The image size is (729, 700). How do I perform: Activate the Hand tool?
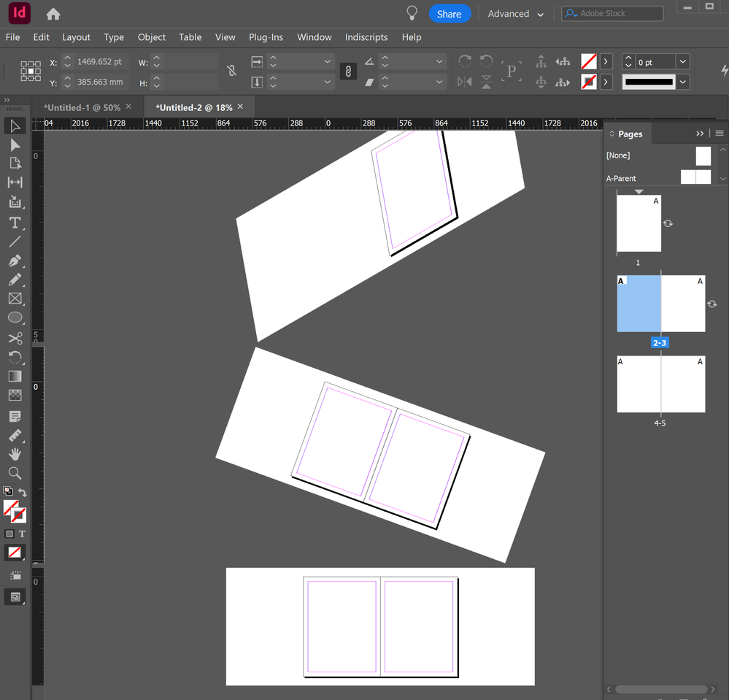(15, 453)
